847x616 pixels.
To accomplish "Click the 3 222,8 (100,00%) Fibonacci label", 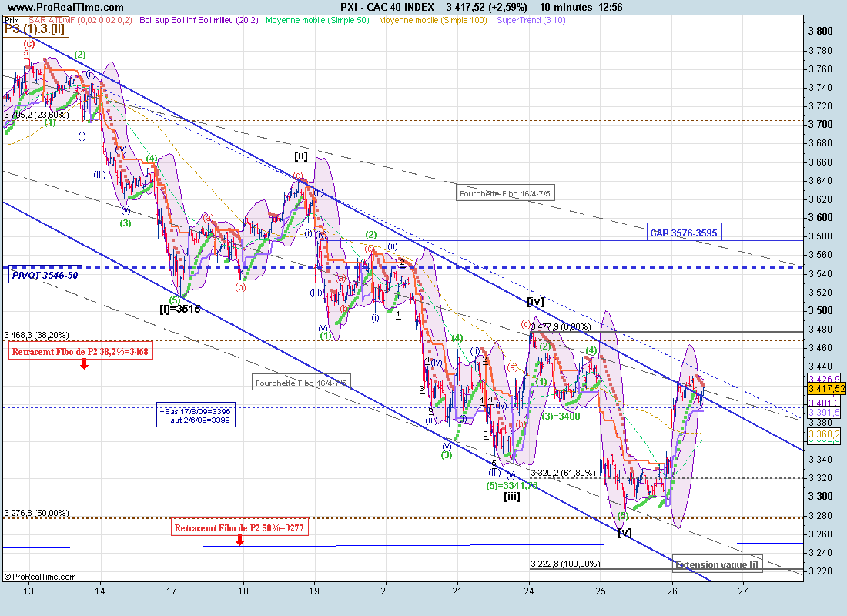I will pos(565,564).
